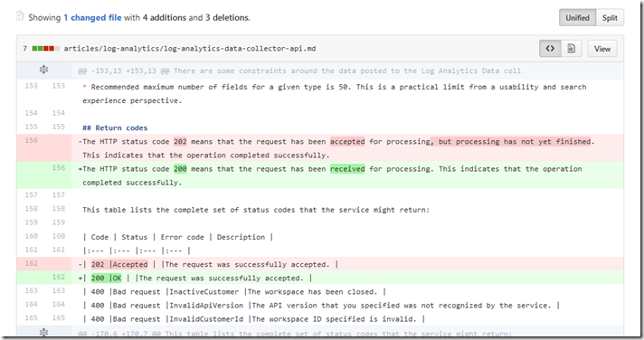The height and width of the screenshot is (340, 644).
Task: Click row containing 'InvalidCustomerId'
Action: pos(254,319)
